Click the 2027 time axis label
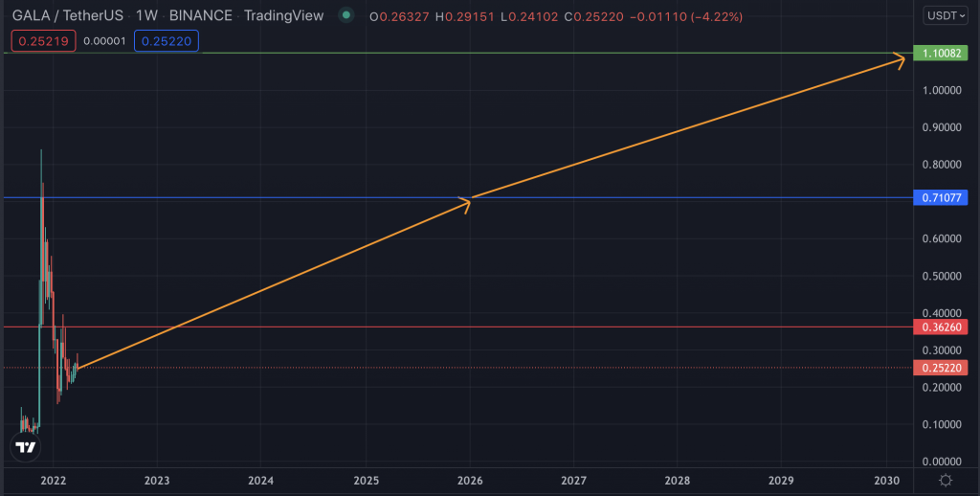The height and width of the screenshot is (496, 980). pyautogui.click(x=574, y=481)
